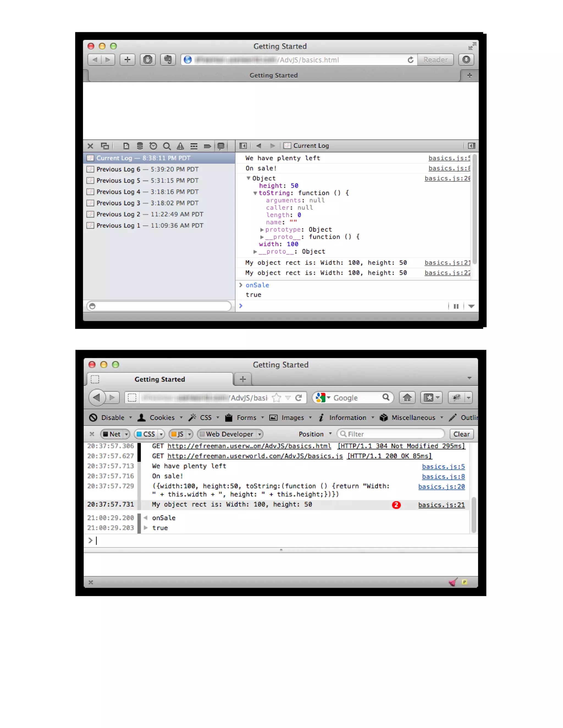Click Safari's Downloads arrow icon
Screen dimensions: 563x728
coord(466,60)
